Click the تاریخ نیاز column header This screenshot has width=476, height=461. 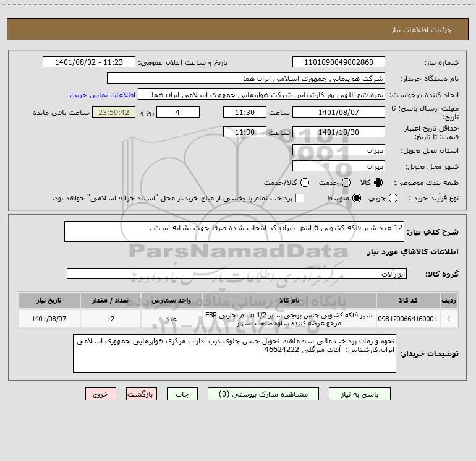pos(49,301)
